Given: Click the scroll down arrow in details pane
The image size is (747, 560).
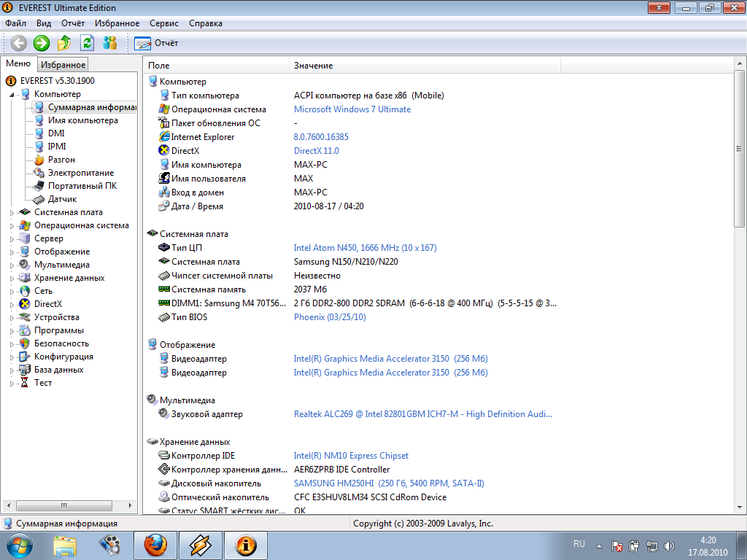Looking at the screenshot, I should [740, 507].
